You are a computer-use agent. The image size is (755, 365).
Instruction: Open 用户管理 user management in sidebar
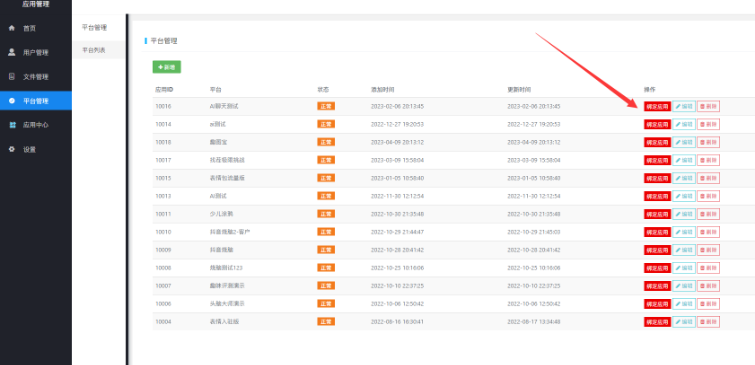tap(36, 52)
